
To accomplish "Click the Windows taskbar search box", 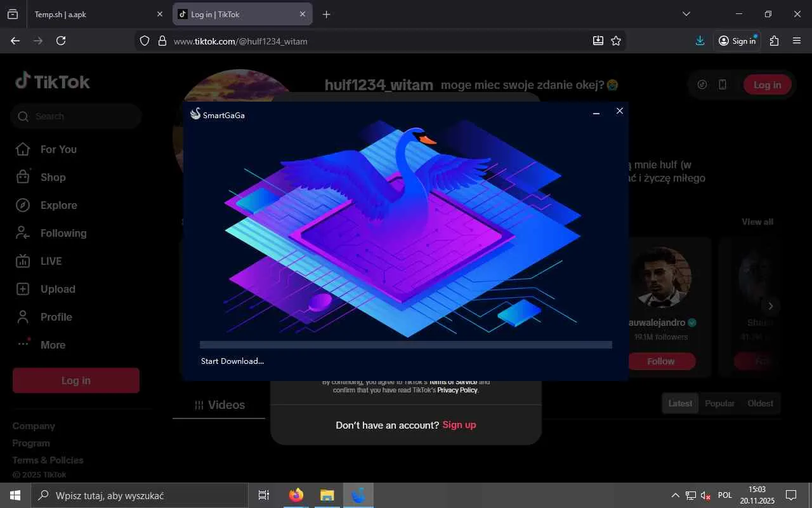I will coord(140,495).
